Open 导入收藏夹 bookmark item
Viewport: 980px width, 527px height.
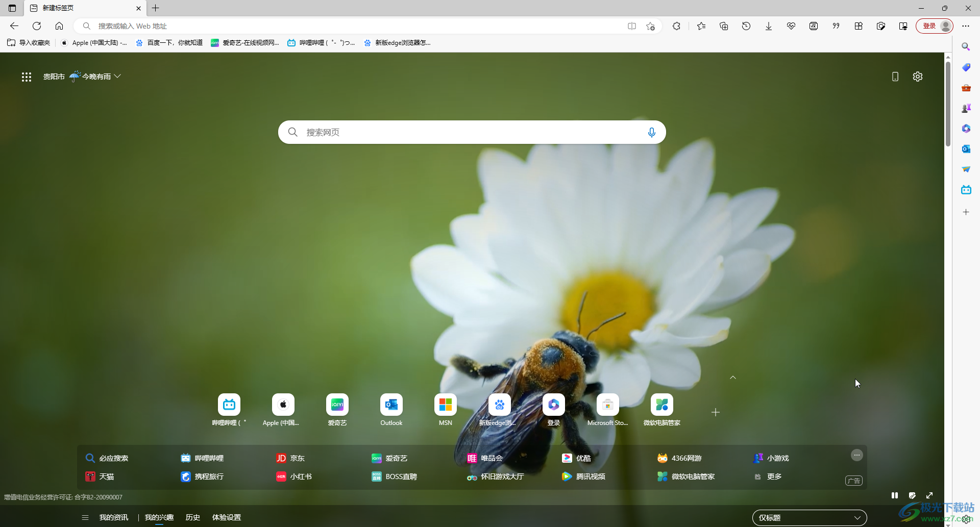pyautogui.click(x=29, y=43)
